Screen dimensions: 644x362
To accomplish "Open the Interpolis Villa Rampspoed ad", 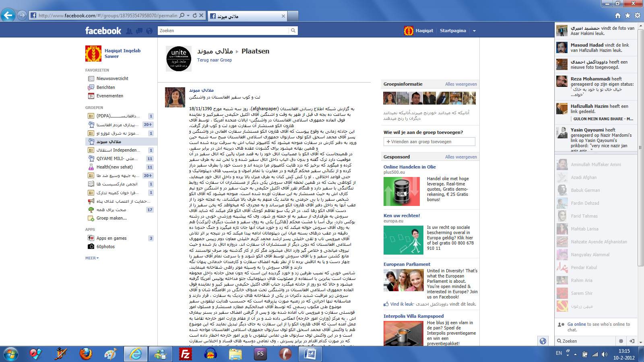I will coord(413,316).
